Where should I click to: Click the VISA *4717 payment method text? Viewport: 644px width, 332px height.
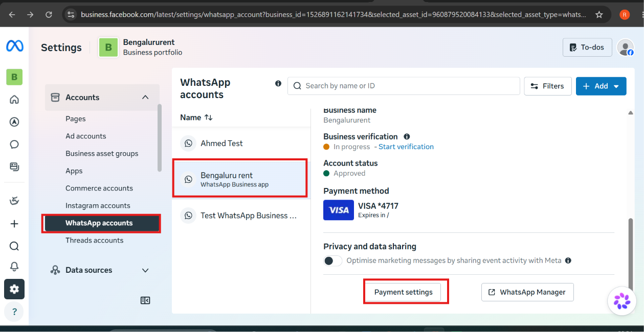(378, 206)
